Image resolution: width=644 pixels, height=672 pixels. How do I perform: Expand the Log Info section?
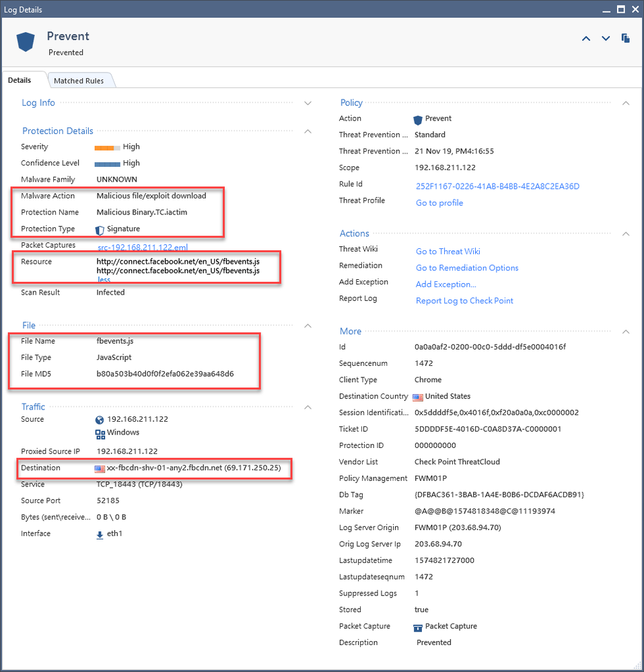tap(308, 104)
